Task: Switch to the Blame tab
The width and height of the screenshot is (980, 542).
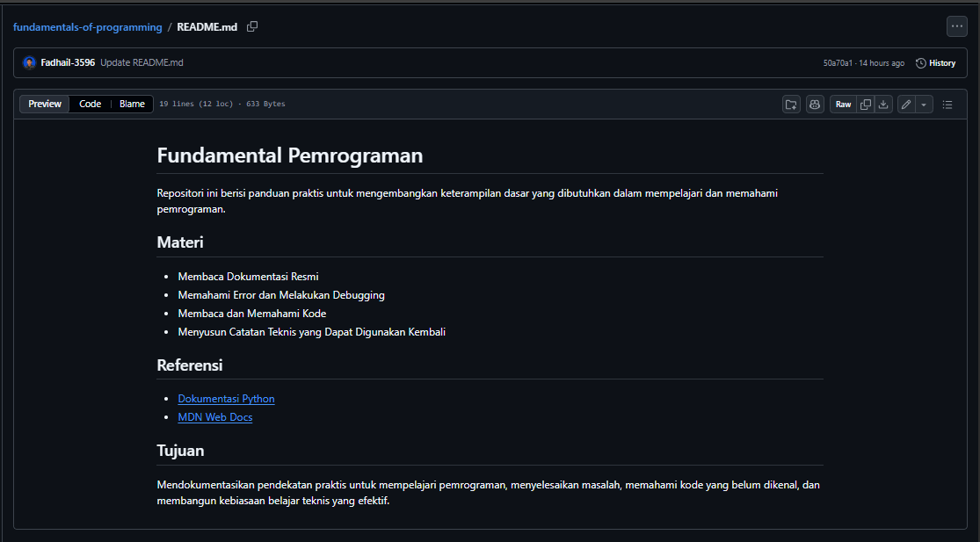Action: [x=132, y=105]
